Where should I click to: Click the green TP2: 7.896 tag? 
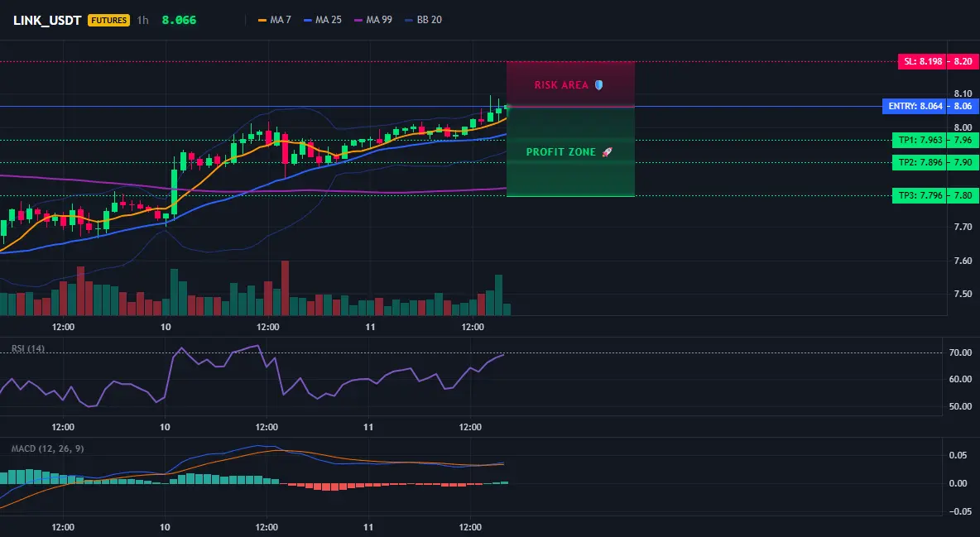pyautogui.click(x=920, y=162)
